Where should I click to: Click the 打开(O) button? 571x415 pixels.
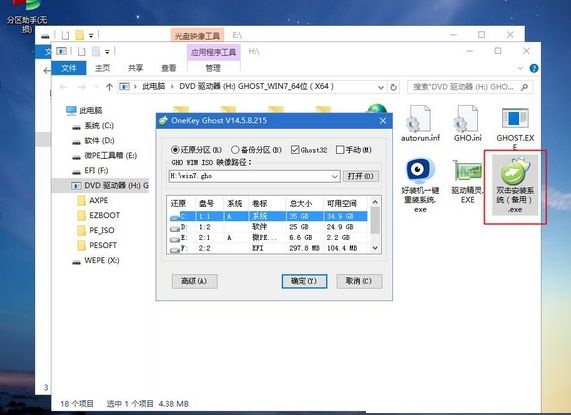tap(361, 176)
